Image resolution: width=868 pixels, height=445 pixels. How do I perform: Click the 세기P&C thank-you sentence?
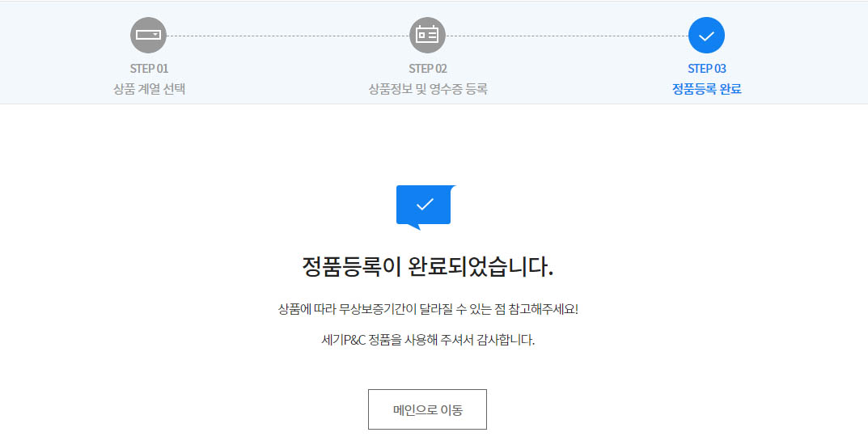(428, 340)
